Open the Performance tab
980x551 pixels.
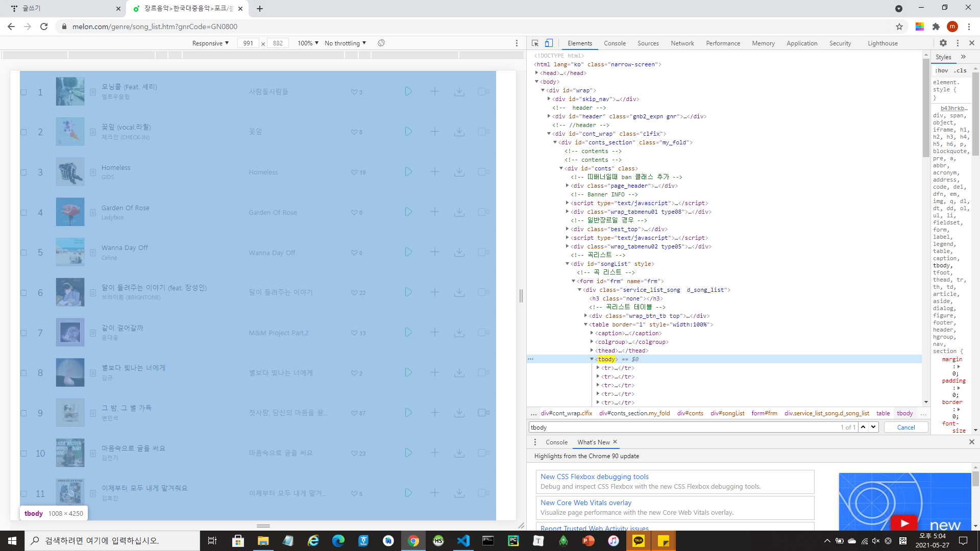pos(723,43)
